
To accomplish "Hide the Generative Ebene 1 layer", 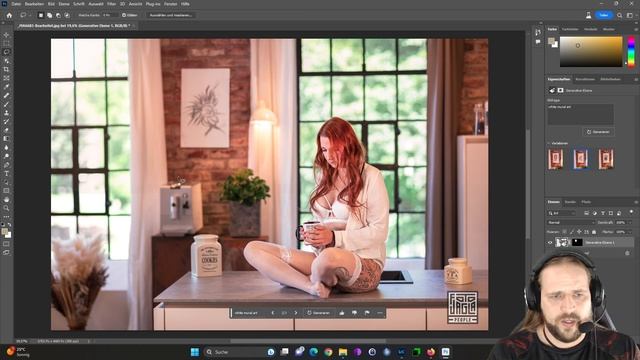I will (x=550, y=242).
